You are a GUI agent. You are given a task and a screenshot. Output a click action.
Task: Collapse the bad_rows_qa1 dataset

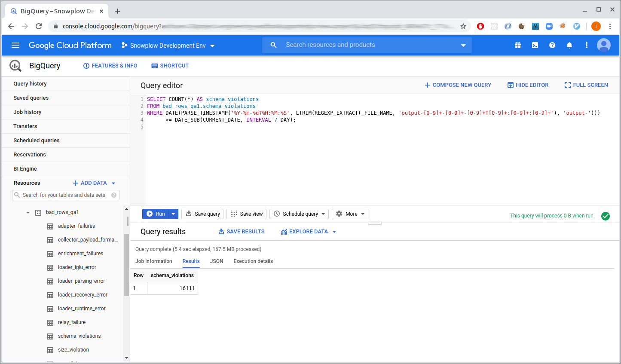point(27,212)
